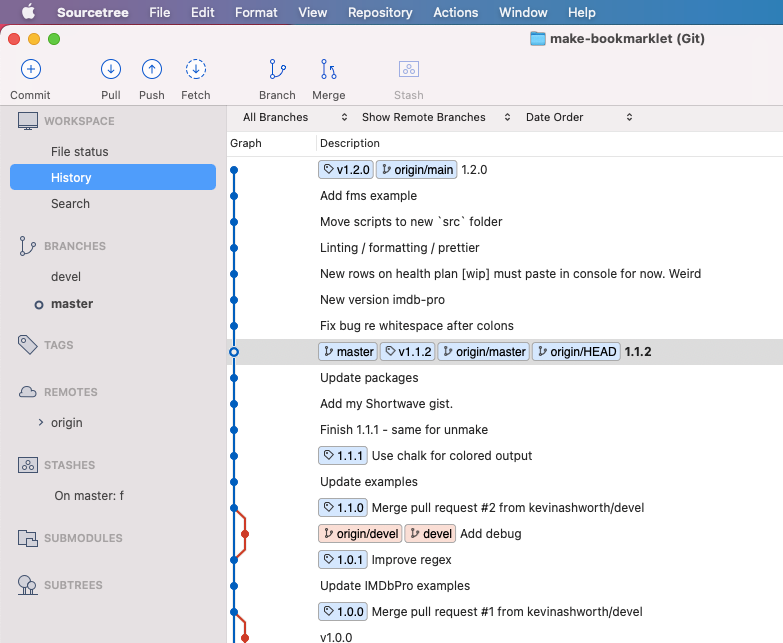Select the 'On master: f' stash
Screen dimensions: 783x643
pyautogui.click(x=113, y=496)
